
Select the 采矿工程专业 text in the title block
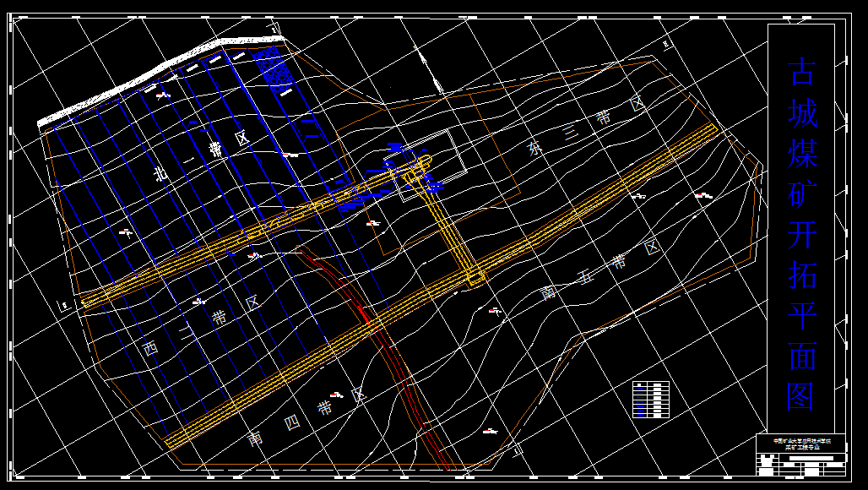pyautogui.click(x=801, y=448)
